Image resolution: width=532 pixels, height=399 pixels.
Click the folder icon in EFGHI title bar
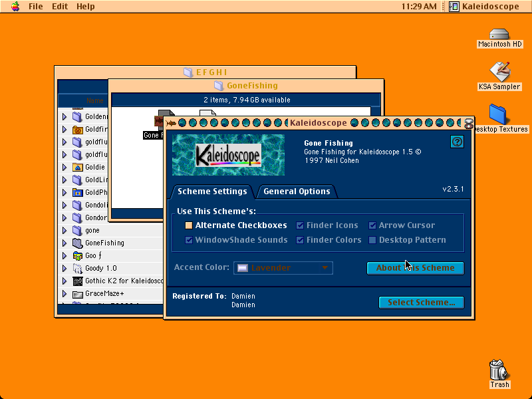pyautogui.click(x=188, y=72)
